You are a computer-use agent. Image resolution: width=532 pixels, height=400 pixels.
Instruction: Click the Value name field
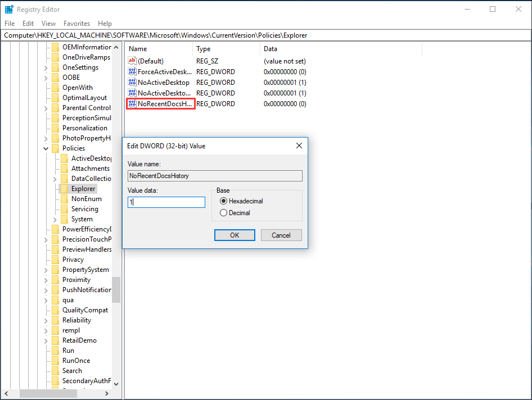(215, 176)
